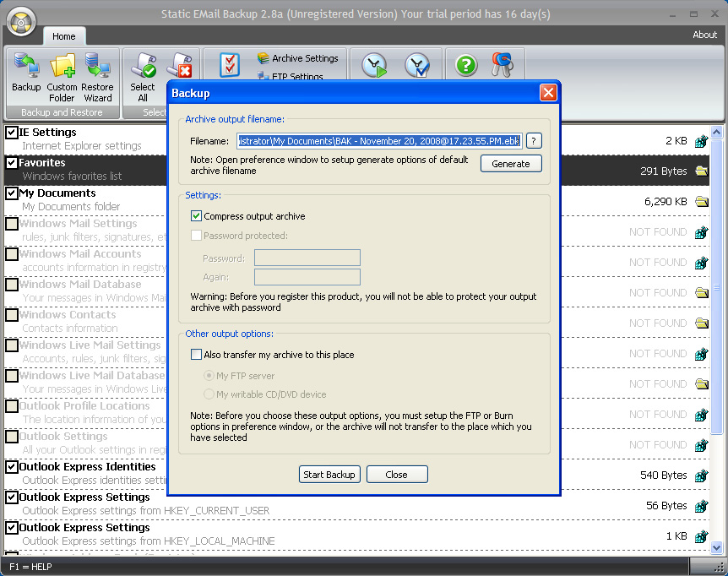Uncheck the IE Settings checkbox
The image size is (728, 576).
(x=12, y=133)
